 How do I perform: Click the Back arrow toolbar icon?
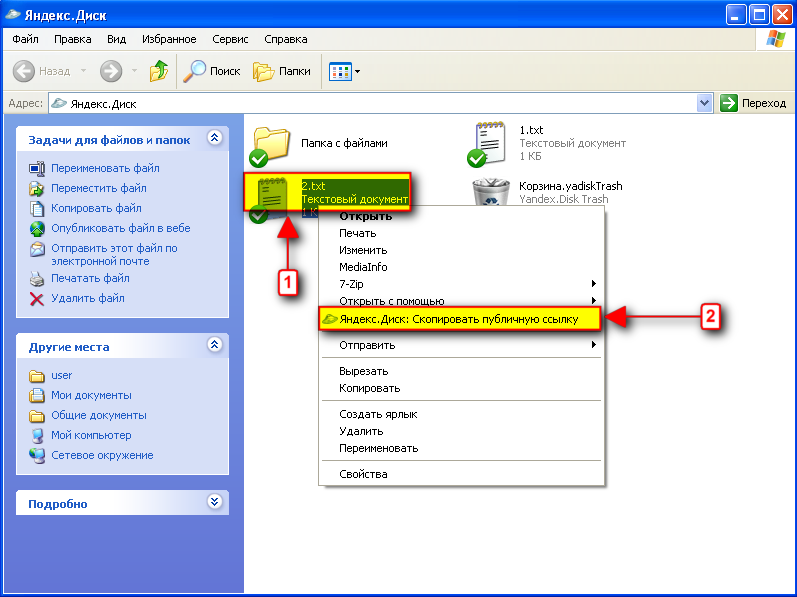23,71
